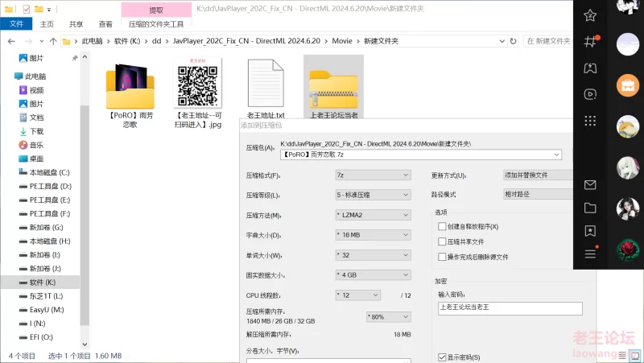Open 提取 contextual tab
Viewport: 644px width, 363px height.
tap(156, 10)
